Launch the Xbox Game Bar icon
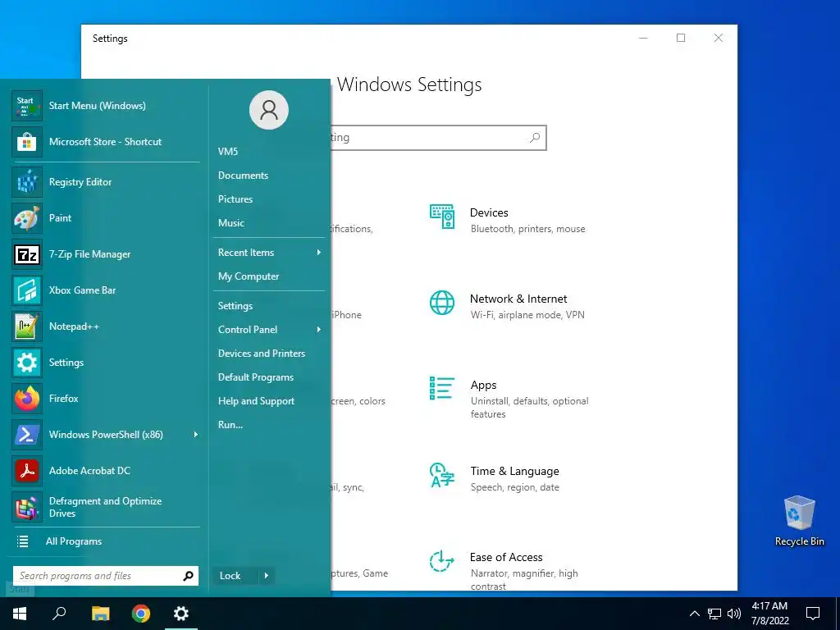The height and width of the screenshot is (630, 840). [x=27, y=290]
